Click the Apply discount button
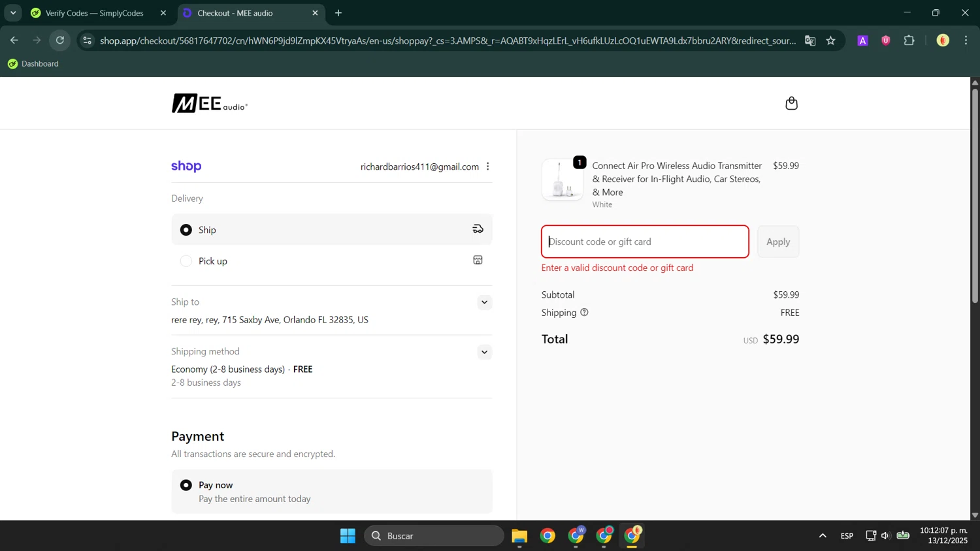 pos(778,242)
